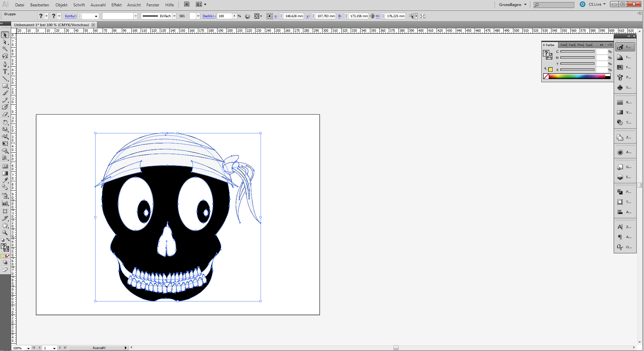Open the Bearbeiten menu
The height and width of the screenshot is (351, 644).
(x=40, y=5)
